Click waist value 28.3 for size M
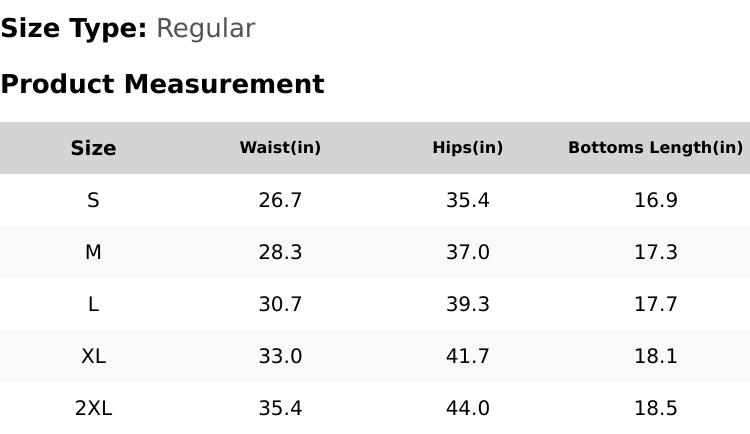750x434 pixels. pyautogui.click(x=280, y=252)
